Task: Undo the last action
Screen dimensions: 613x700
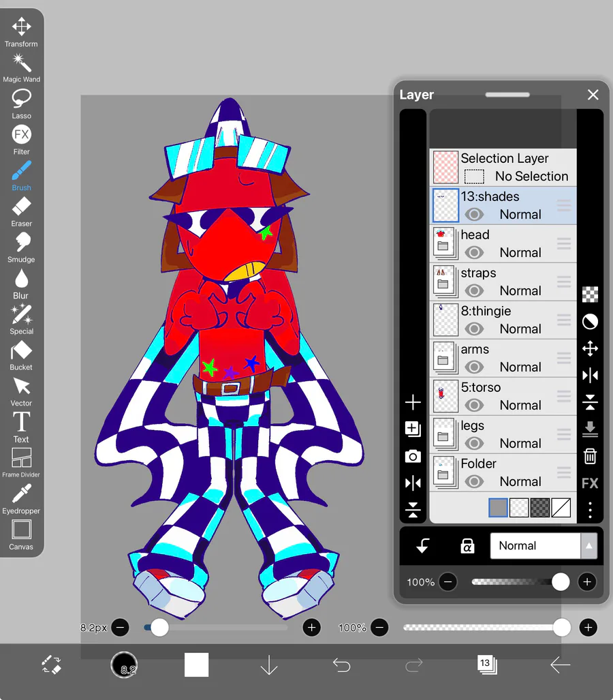Action: [x=342, y=665]
